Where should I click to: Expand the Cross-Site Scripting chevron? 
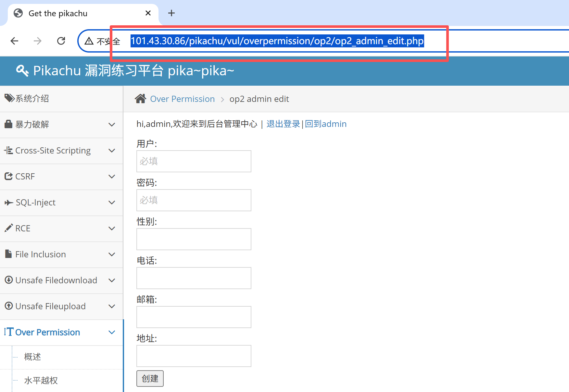[x=112, y=151]
